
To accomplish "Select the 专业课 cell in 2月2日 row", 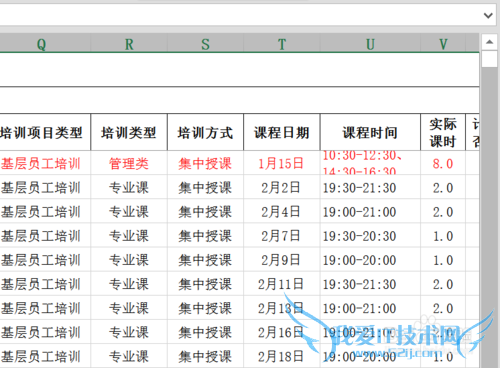I will [129, 187].
